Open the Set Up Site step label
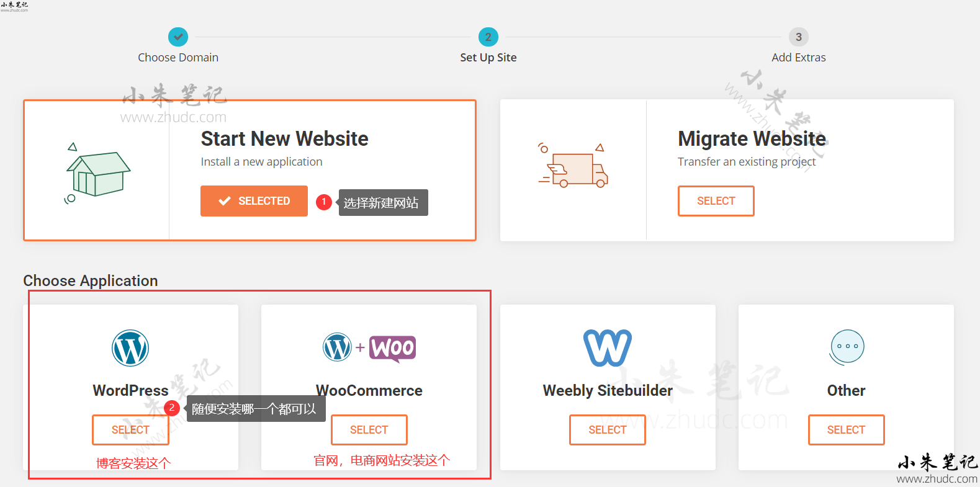This screenshot has width=980, height=487. click(488, 58)
